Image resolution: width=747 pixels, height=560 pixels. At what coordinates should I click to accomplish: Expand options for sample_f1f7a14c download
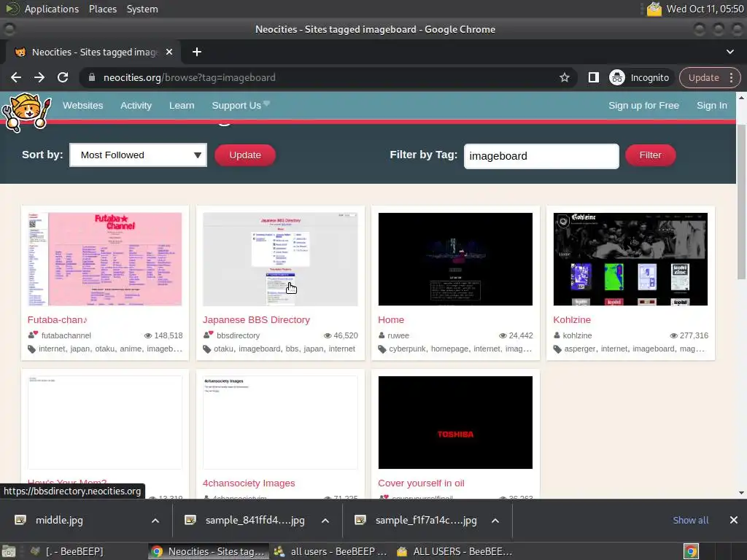pyautogui.click(x=495, y=521)
